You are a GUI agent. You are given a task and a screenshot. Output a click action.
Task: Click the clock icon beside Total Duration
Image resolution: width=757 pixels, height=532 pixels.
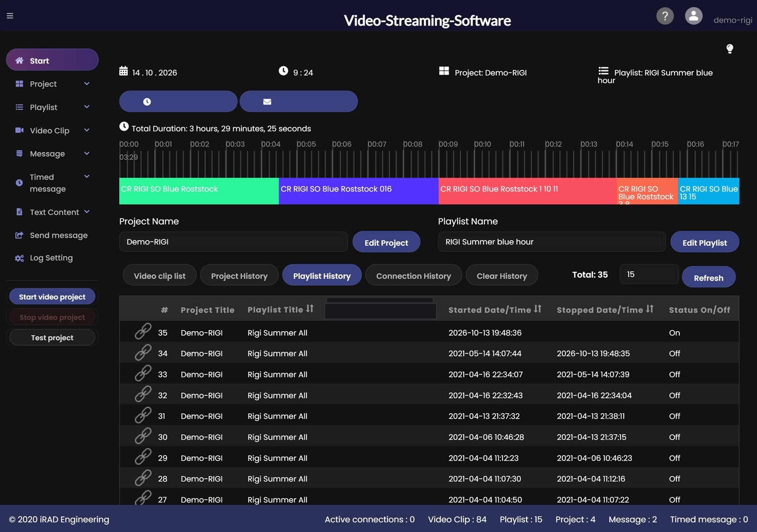tap(124, 127)
